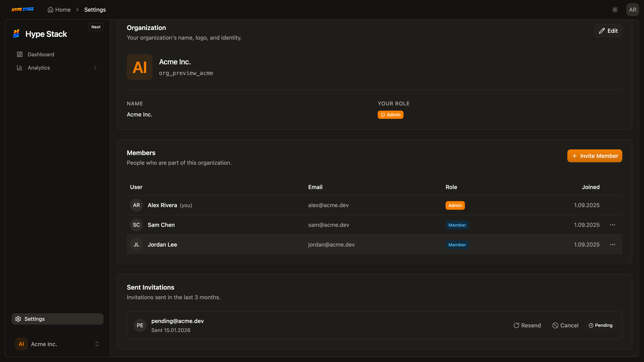Click the org_preview_acme identifier text

[186, 73]
